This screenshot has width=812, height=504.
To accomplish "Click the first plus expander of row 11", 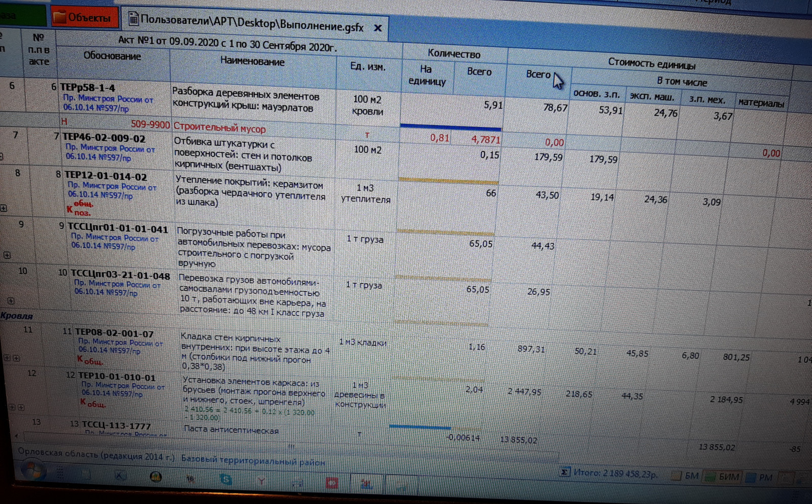I will [7, 358].
